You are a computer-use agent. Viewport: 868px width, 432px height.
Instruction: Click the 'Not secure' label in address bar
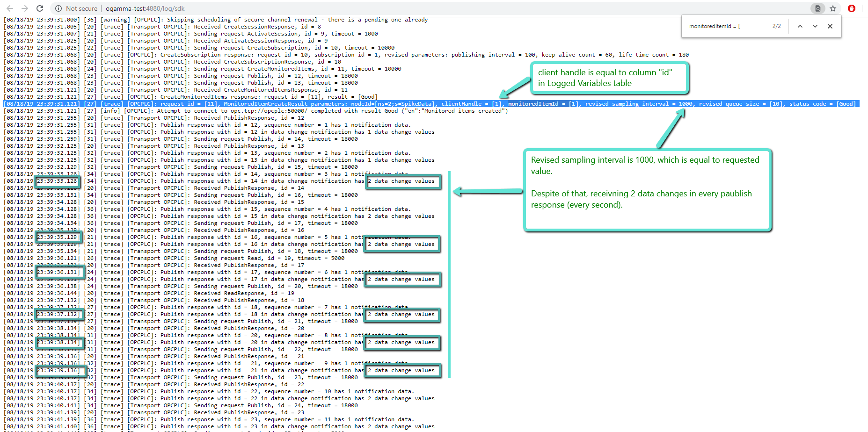pos(81,8)
